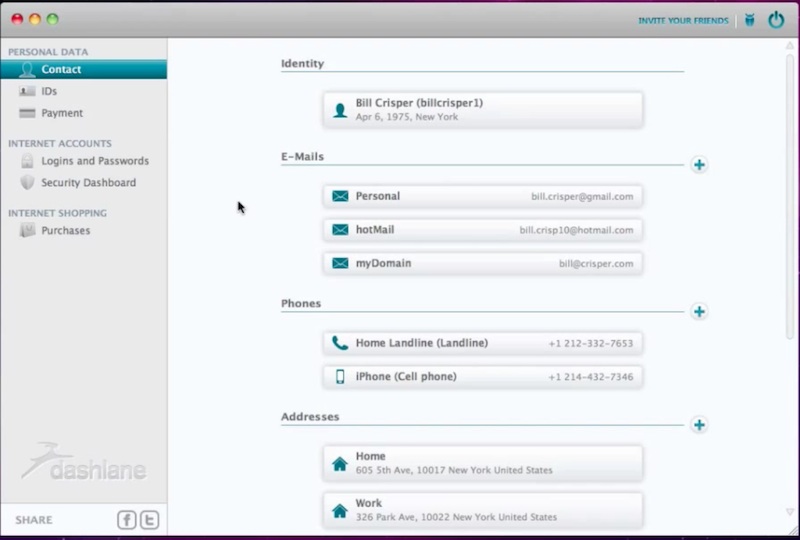Go to Logins and Passwords
This screenshot has width=800, height=540.
94,161
